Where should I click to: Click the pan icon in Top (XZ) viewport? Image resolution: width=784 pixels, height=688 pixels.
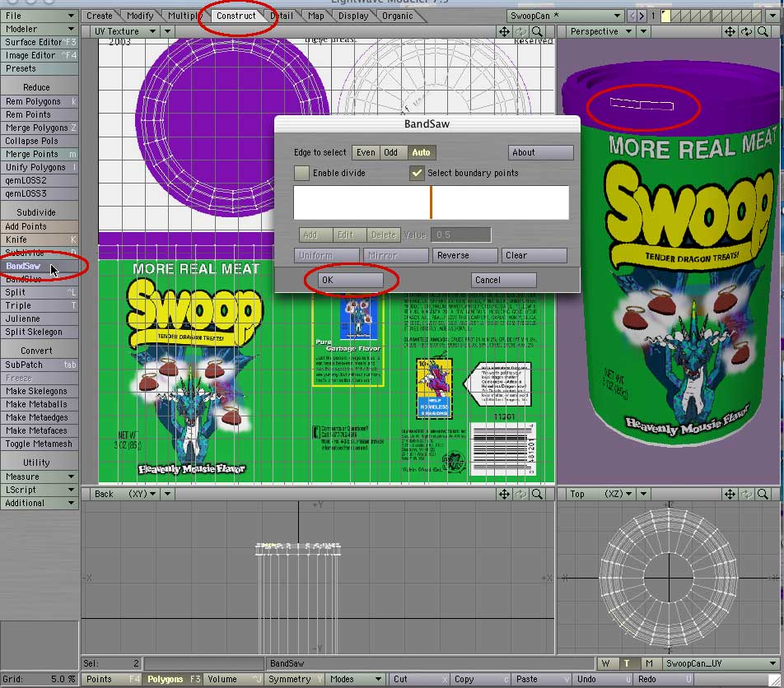click(x=730, y=494)
